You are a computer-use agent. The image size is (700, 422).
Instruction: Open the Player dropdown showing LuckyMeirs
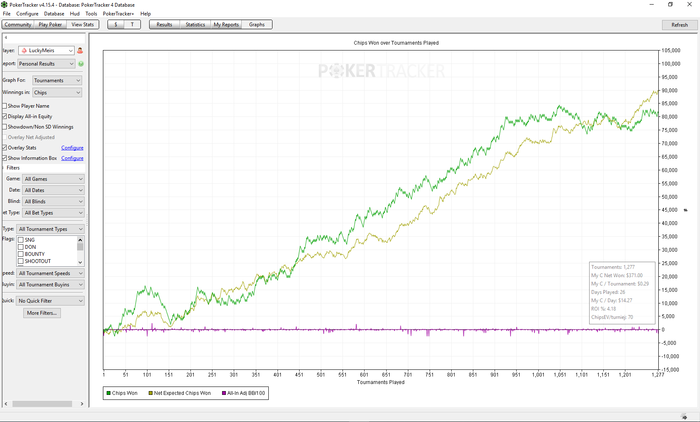coord(46,50)
